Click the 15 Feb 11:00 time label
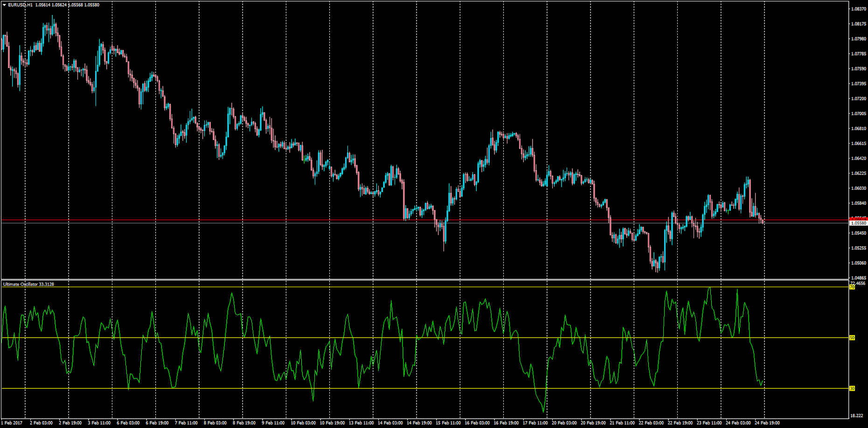Image resolution: width=868 pixels, height=428 pixels. click(x=448, y=423)
